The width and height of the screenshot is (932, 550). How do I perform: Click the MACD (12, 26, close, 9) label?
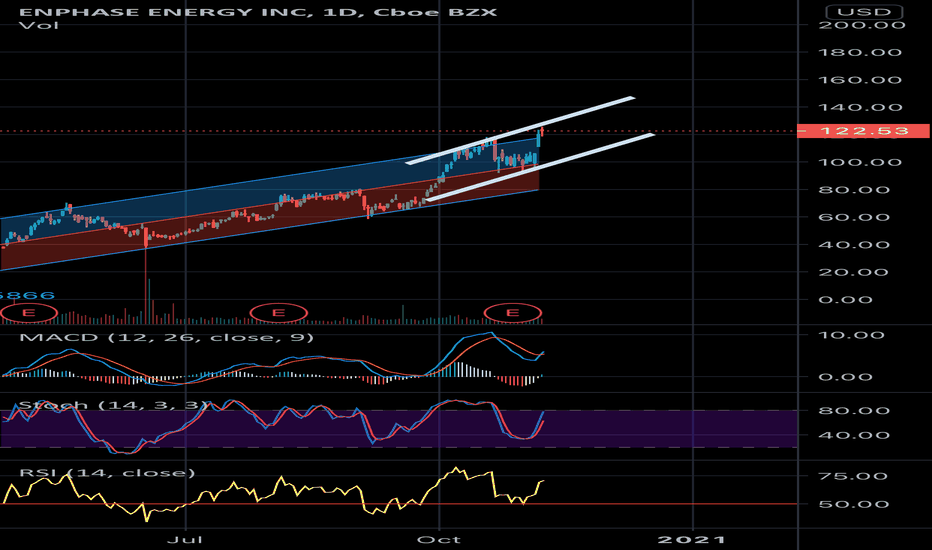tap(166, 338)
